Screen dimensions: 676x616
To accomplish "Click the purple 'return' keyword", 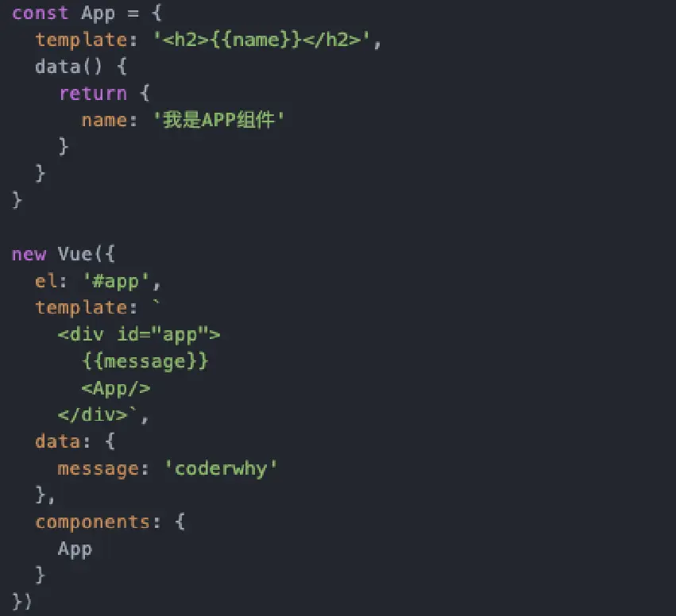I will pos(93,94).
